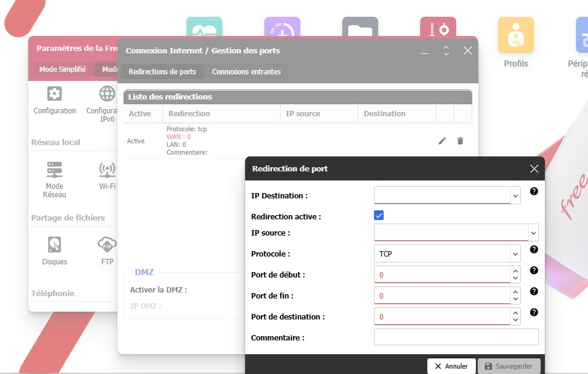Click the Annuler button
The width and height of the screenshot is (588, 374).
(x=451, y=366)
